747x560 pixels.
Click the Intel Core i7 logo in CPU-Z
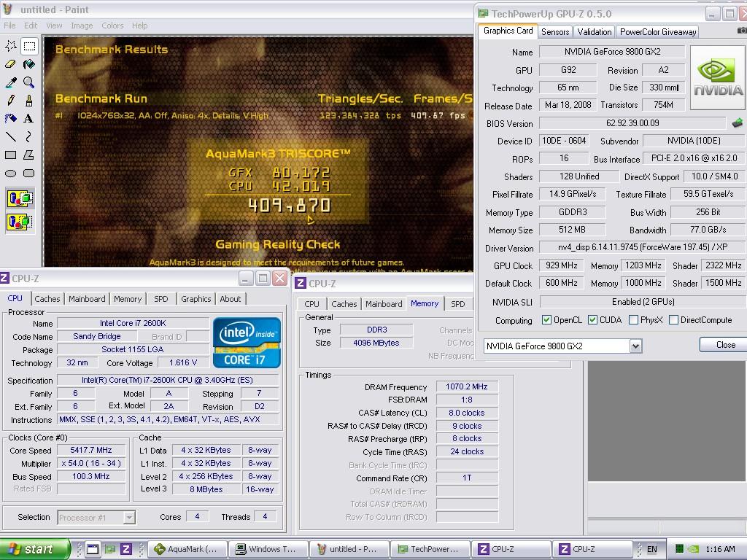[x=247, y=343]
